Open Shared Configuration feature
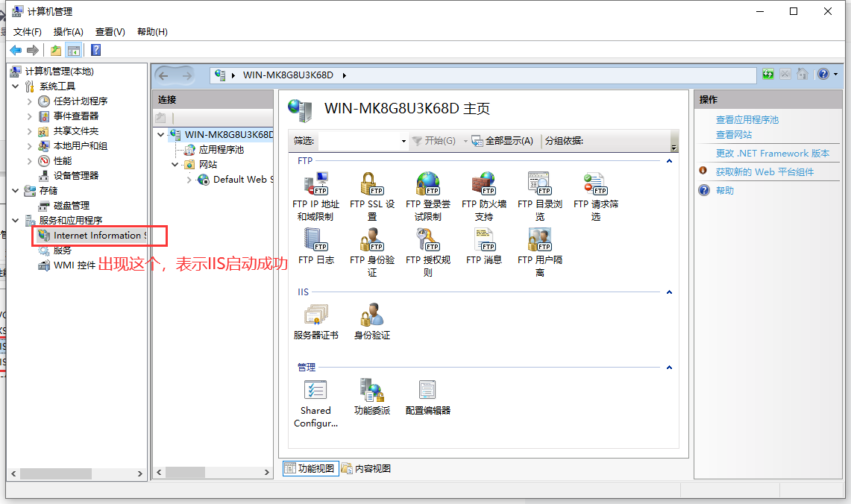The height and width of the screenshot is (504, 851). (316, 403)
